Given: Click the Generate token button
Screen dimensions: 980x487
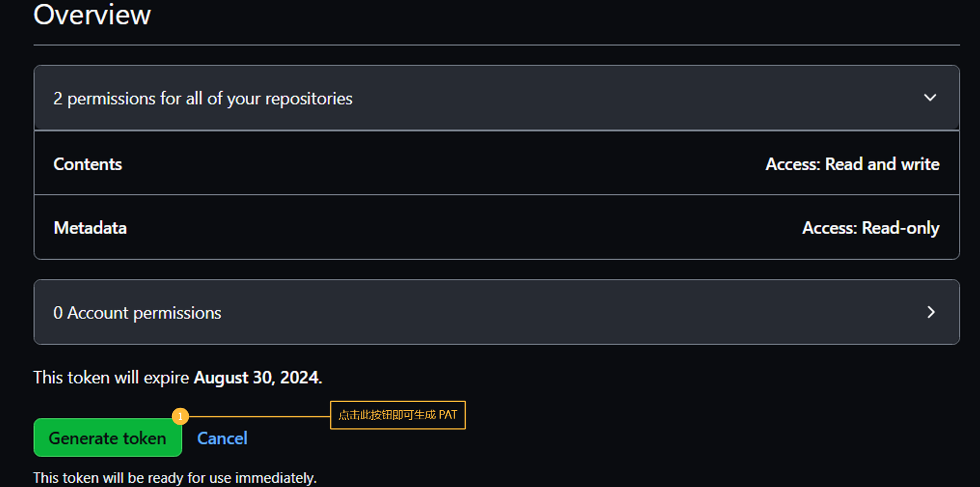Looking at the screenshot, I should (107, 438).
